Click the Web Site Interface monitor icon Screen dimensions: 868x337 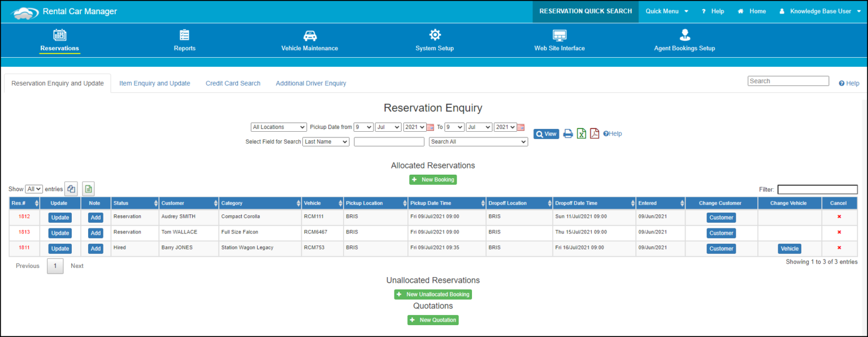coord(559,35)
